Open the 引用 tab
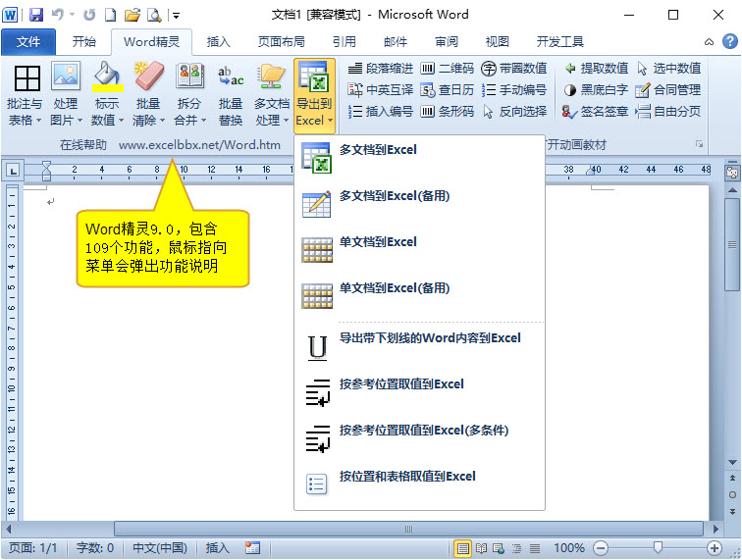 (344, 42)
